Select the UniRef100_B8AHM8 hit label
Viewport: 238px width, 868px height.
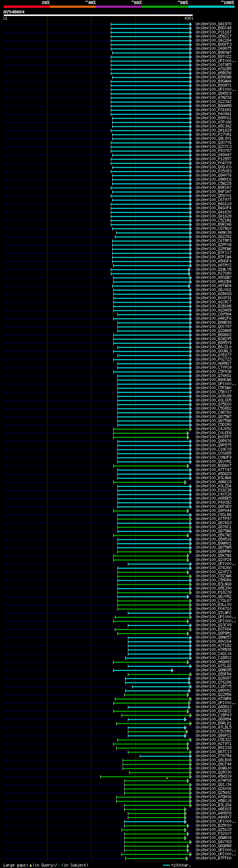[x=213, y=106]
